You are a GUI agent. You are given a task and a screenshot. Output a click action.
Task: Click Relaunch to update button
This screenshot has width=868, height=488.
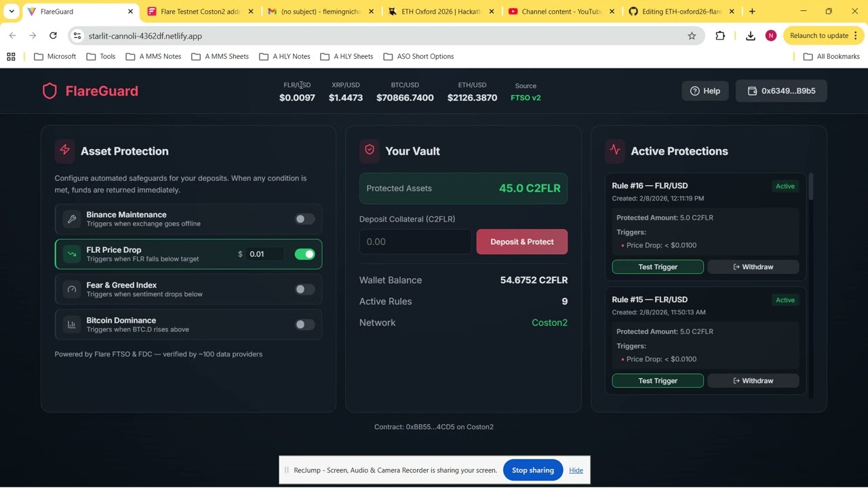click(824, 35)
